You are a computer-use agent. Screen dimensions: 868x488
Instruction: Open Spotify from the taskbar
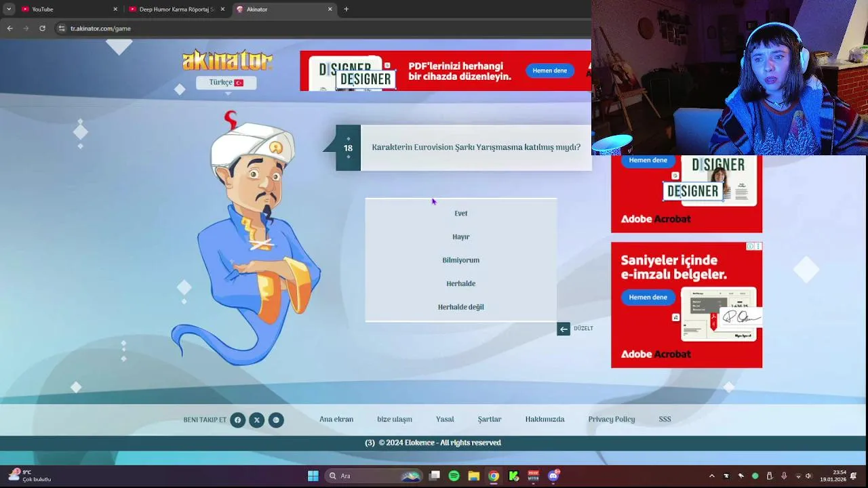(454, 476)
